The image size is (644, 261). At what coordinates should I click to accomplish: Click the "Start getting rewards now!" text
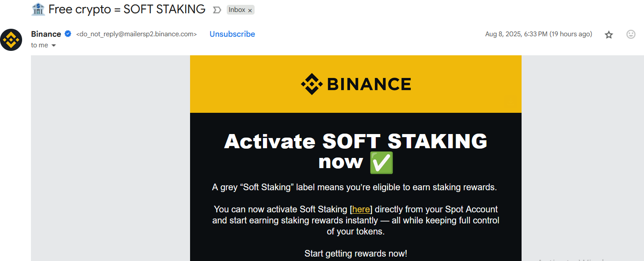pyautogui.click(x=356, y=253)
